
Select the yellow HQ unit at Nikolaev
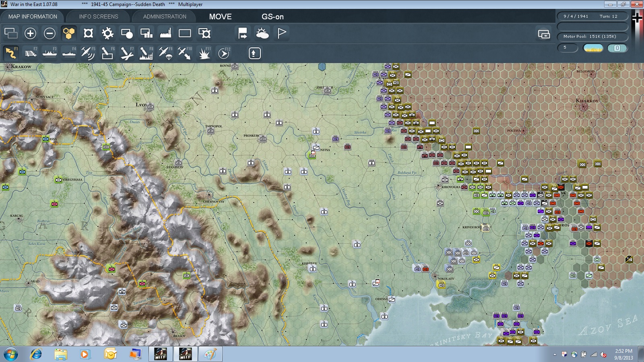tap(442, 285)
